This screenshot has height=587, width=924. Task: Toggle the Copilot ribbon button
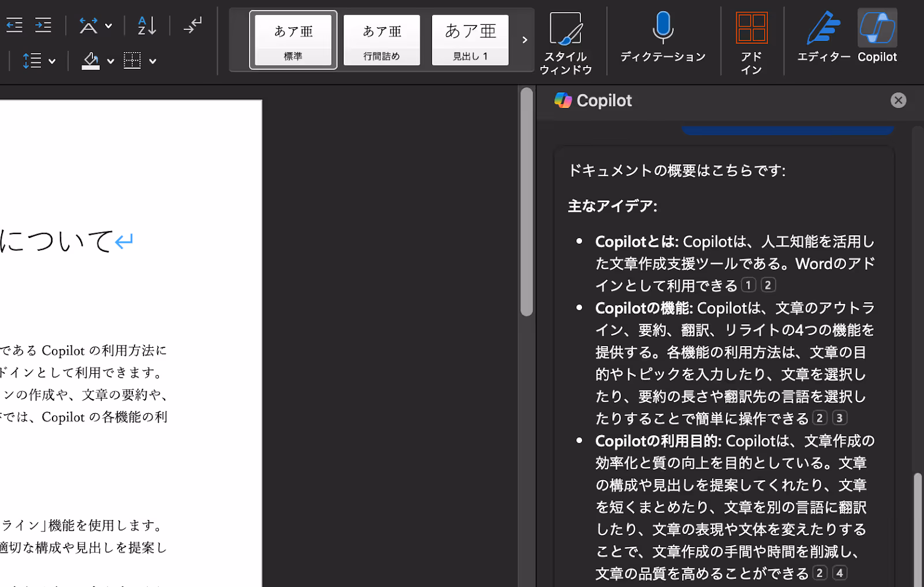pos(877,36)
